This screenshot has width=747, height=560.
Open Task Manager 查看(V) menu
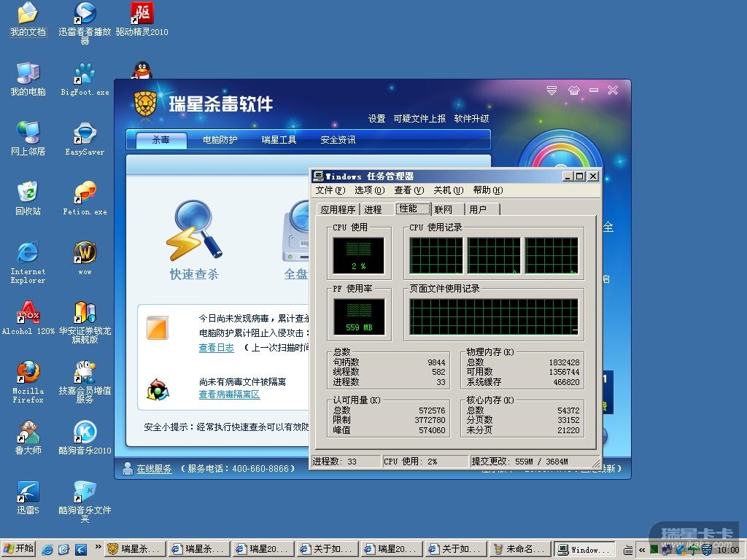(409, 190)
